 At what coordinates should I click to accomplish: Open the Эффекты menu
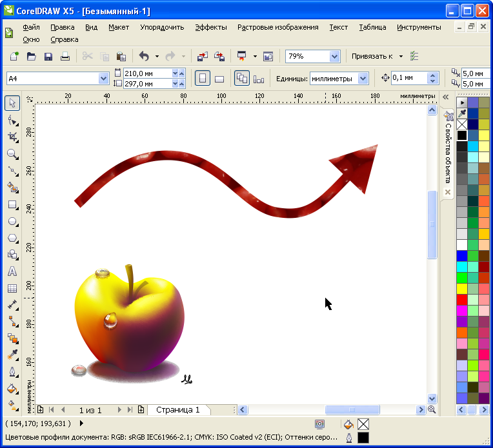(x=210, y=27)
